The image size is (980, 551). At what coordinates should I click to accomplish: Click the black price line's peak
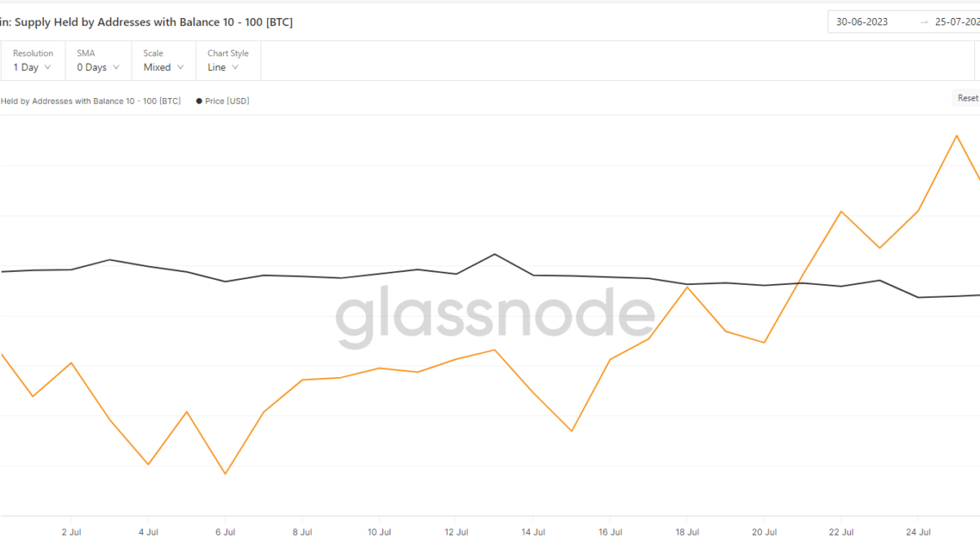495,254
